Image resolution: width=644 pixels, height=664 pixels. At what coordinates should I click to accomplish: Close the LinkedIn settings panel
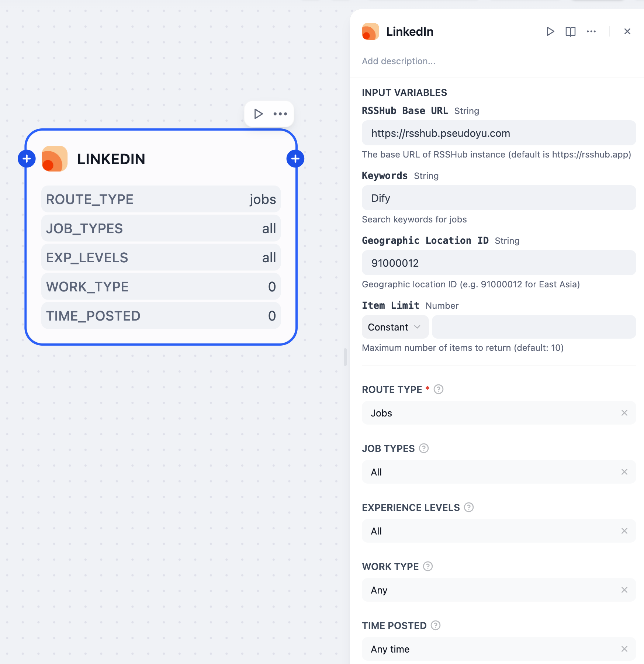(627, 32)
